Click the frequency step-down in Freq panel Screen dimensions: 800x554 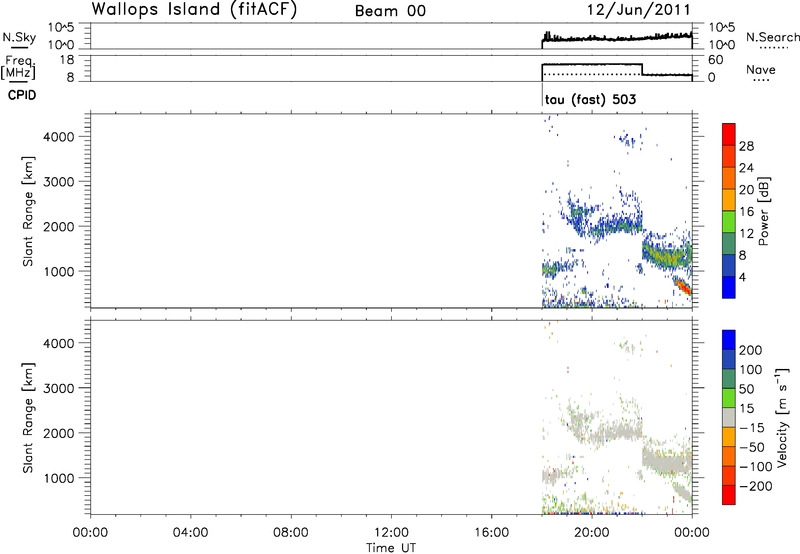642,70
